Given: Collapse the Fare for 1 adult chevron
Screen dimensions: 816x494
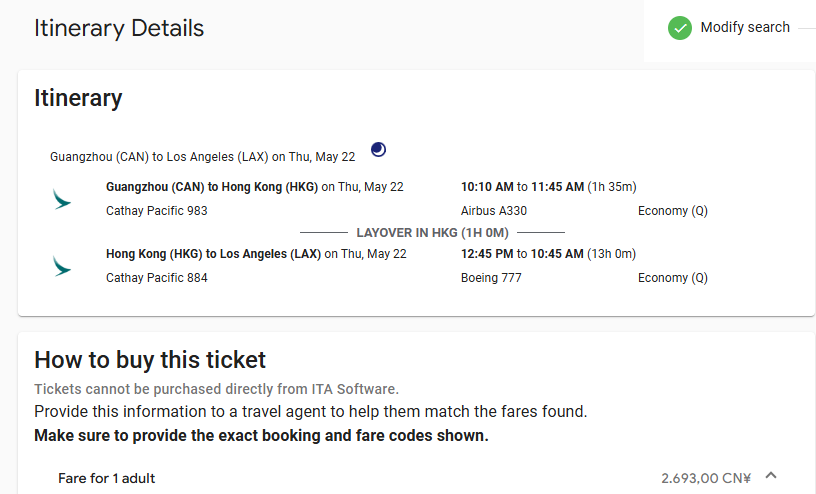Looking at the screenshot, I should (771, 477).
